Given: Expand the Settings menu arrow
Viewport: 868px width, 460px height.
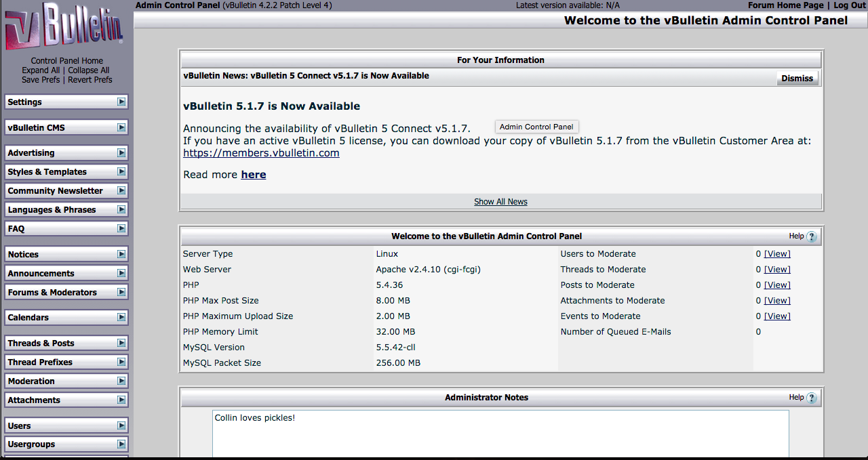Looking at the screenshot, I should (121, 102).
